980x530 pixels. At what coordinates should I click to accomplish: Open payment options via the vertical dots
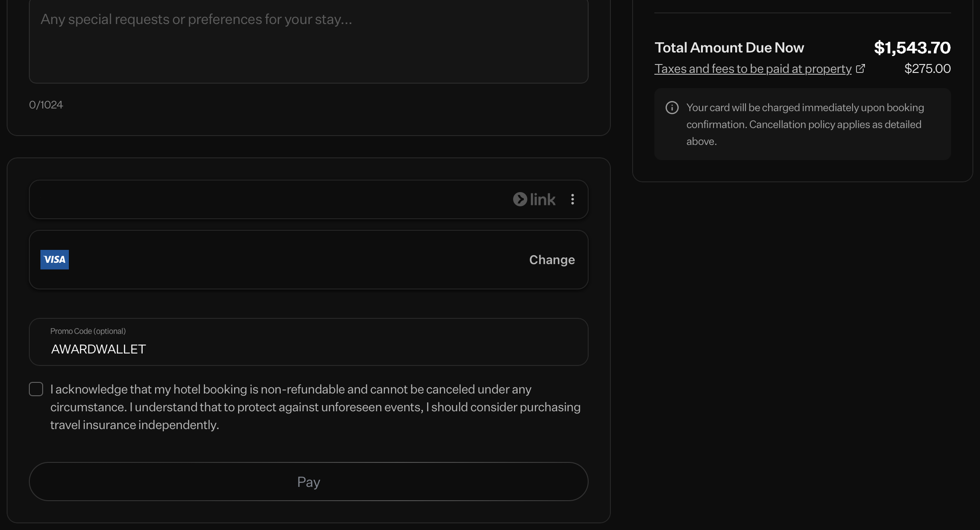click(x=573, y=199)
